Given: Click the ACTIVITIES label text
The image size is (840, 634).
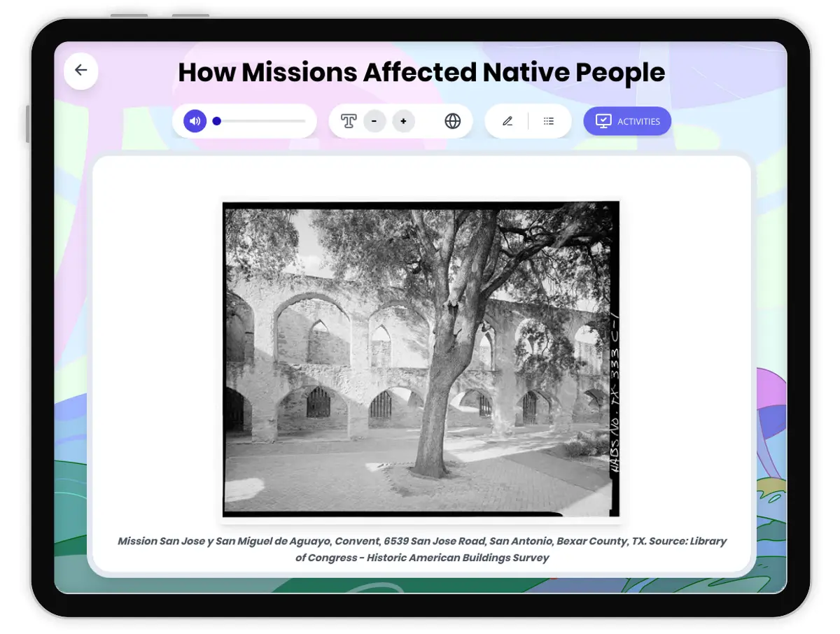Looking at the screenshot, I should point(640,120).
